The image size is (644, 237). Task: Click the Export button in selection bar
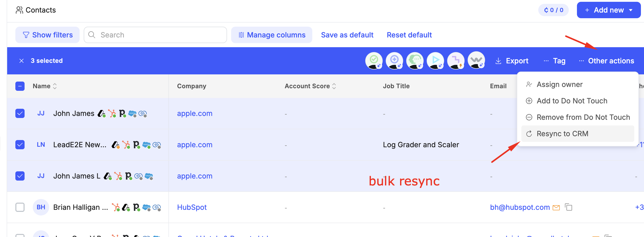(512, 61)
